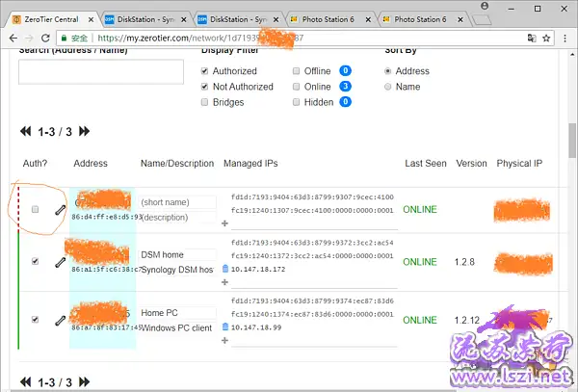Viewport: 578px width, 392px height.
Task: Uncheck Auth checkbox for DSM home
Action: [x=35, y=261]
